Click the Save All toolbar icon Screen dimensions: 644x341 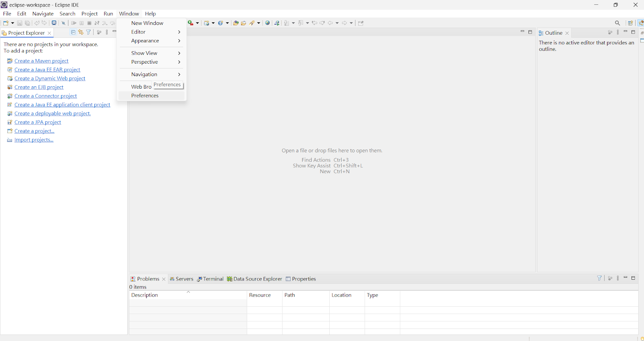point(27,23)
